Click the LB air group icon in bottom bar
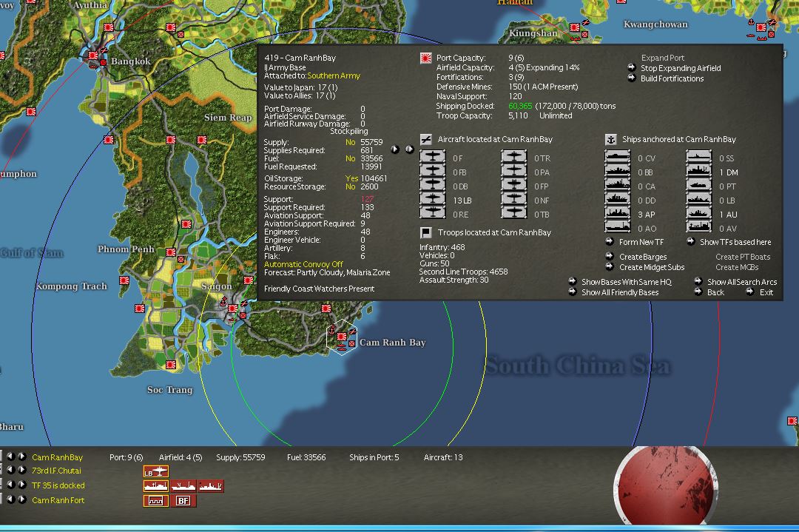 coord(156,471)
